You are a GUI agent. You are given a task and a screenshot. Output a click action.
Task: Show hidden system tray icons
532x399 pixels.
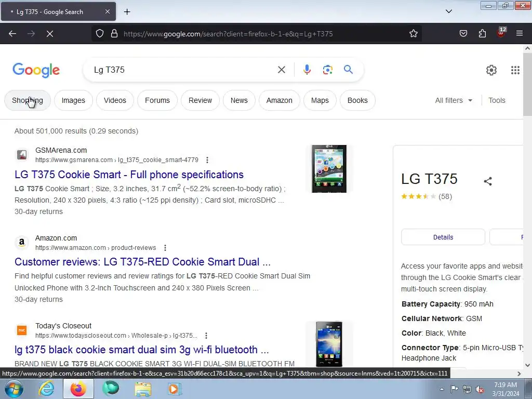(442, 389)
